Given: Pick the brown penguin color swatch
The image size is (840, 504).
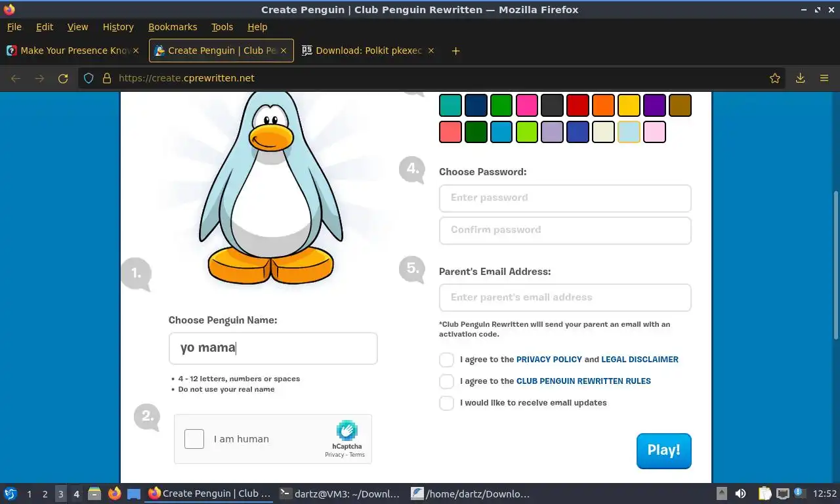Looking at the screenshot, I should click(x=680, y=105).
